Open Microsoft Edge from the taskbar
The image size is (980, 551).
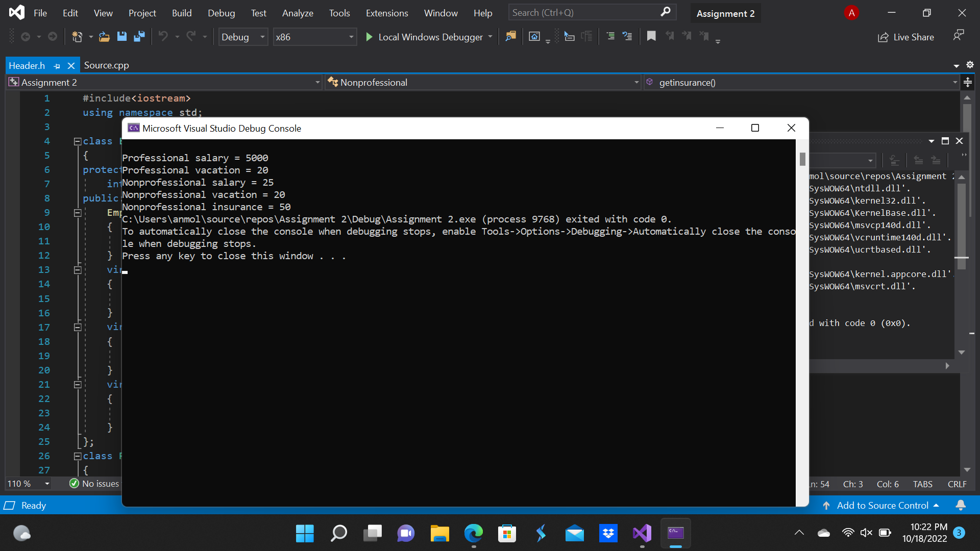point(473,534)
